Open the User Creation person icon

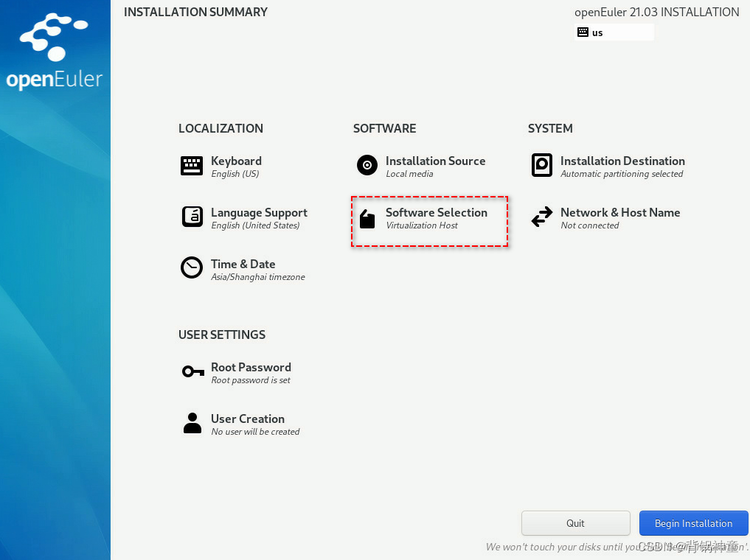pos(192,423)
